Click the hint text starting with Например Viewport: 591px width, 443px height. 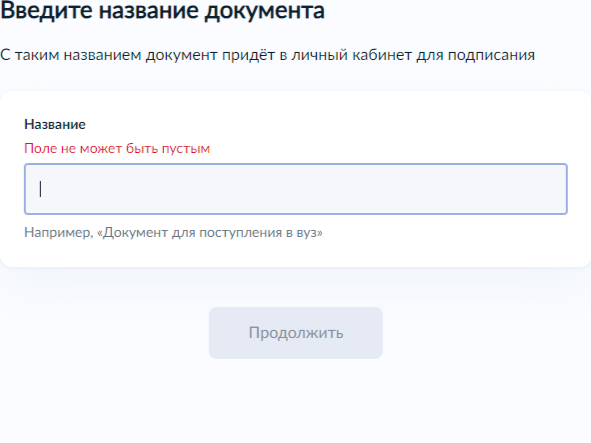click(x=173, y=233)
